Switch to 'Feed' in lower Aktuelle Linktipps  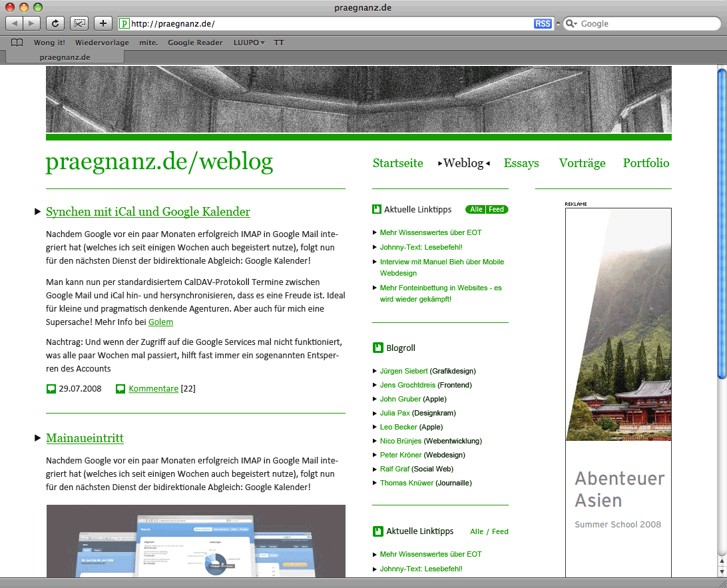[x=500, y=531]
